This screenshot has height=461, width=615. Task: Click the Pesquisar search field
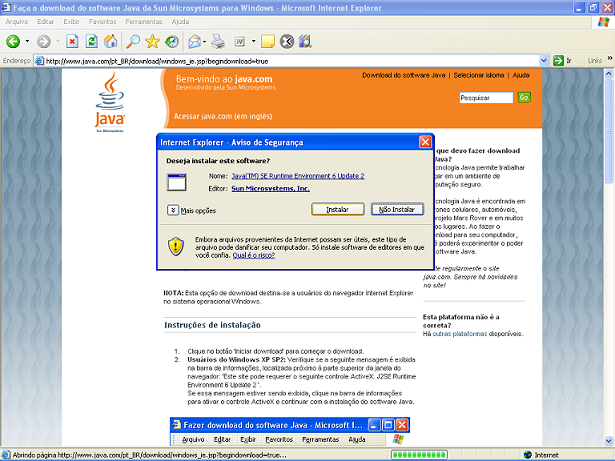point(486,97)
